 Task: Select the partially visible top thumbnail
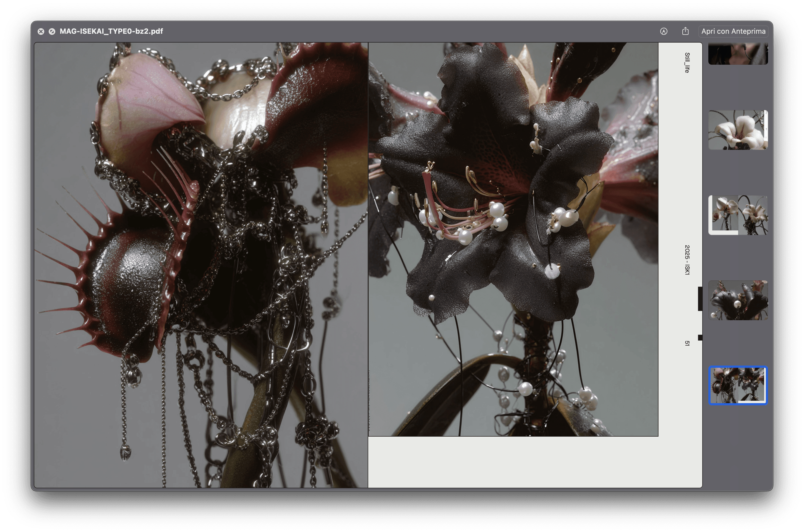click(x=738, y=54)
